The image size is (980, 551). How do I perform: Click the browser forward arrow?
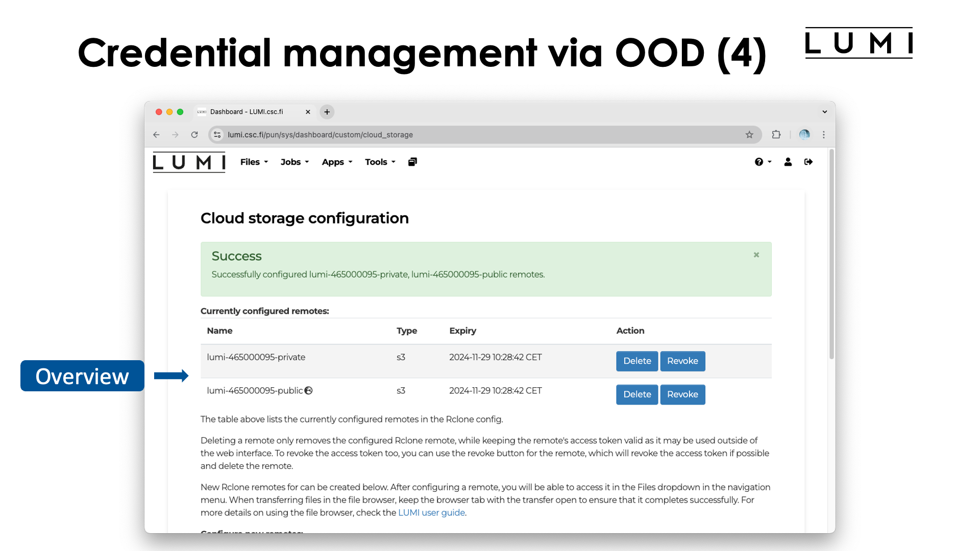175,135
